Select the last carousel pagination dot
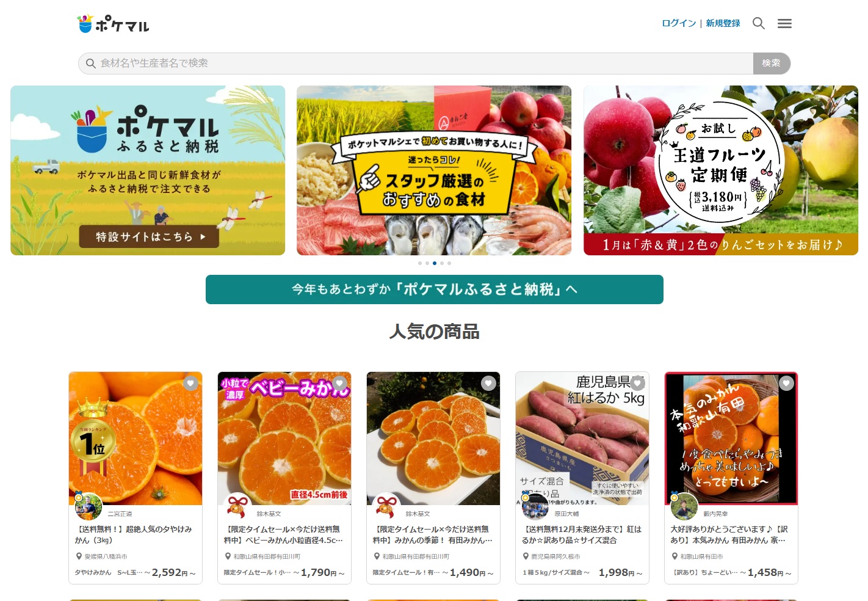The image size is (868, 601). point(449,263)
